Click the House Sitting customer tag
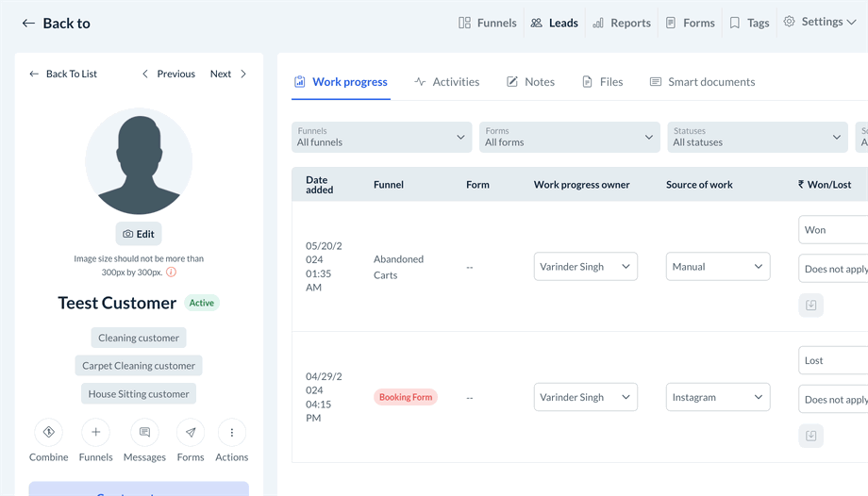The height and width of the screenshot is (496, 868). tap(139, 393)
